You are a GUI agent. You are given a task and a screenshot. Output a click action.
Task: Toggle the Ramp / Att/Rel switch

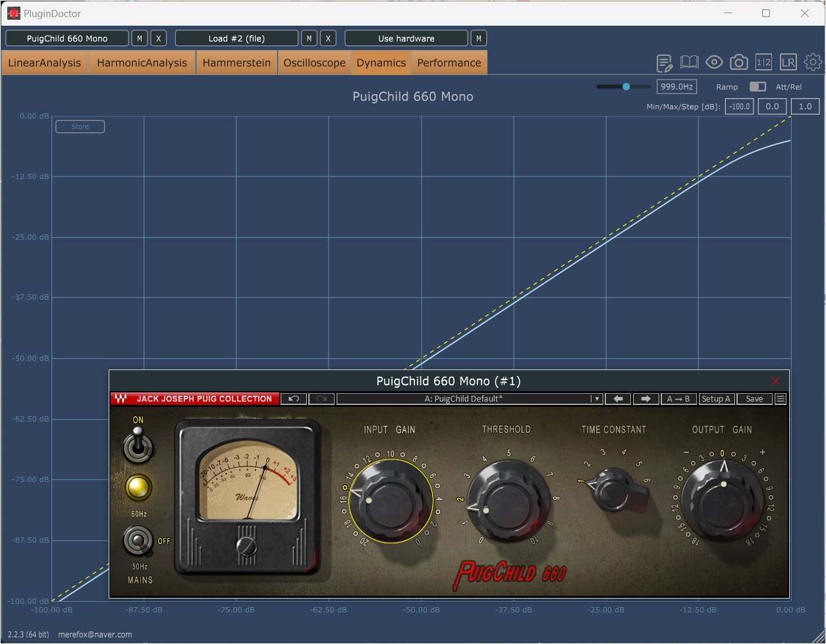point(757,87)
